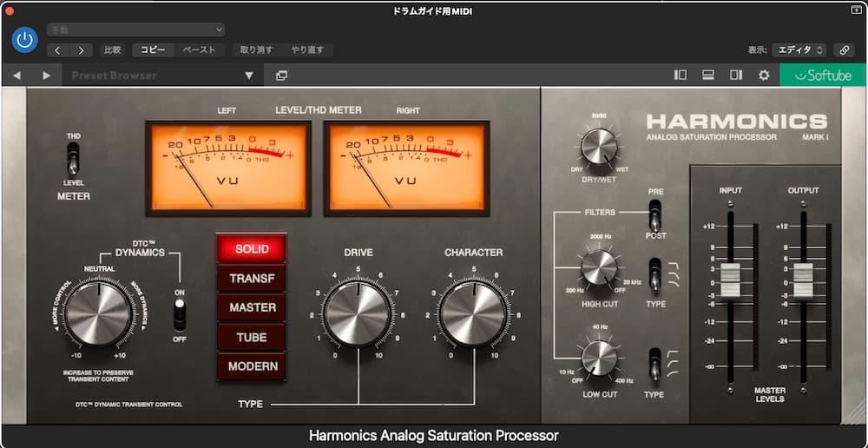Viewport: 868px width, 448px height.
Task: Open the エディタ view dropdown
Action: pyautogui.click(x=799, y=49)
